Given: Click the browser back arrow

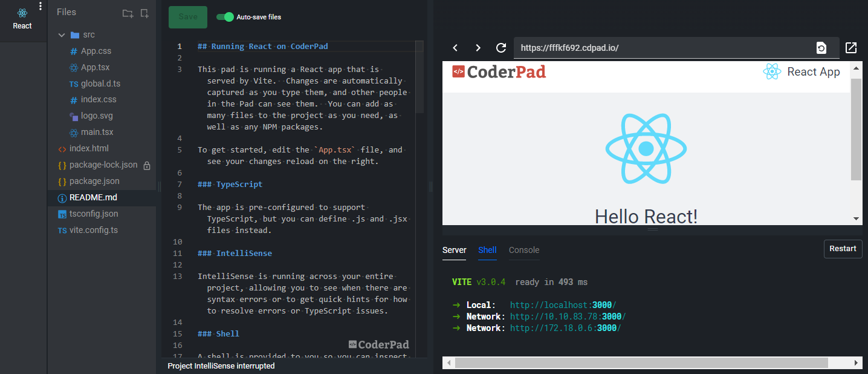Looking at the screenshot, I should pos(455,47).
